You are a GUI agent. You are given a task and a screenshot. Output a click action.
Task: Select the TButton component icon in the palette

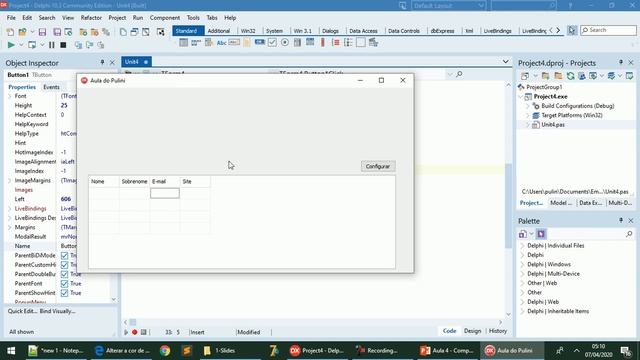[x=260, y=42]
